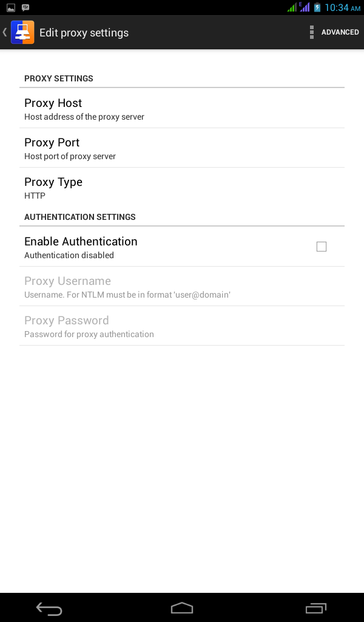364x622 pixels.
Task: Tap the 10:34 AM clock
Action: pyautogui.click(x=343, y=7)
